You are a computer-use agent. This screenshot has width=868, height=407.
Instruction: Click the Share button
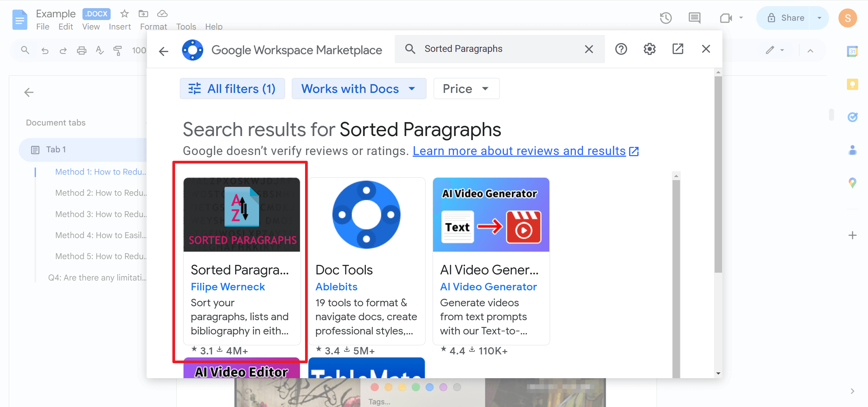(783, 18)
